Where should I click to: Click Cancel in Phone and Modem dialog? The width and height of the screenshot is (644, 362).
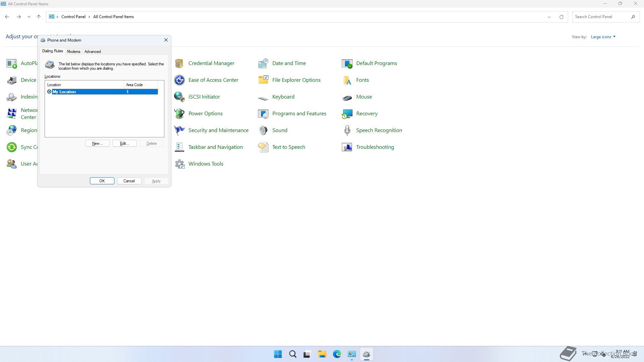[129, 181]
